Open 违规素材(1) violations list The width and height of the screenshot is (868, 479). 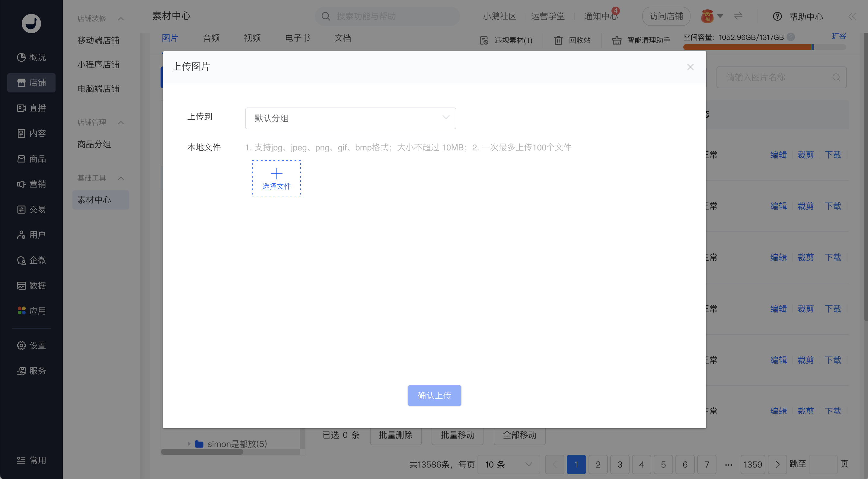coord(506,40)
